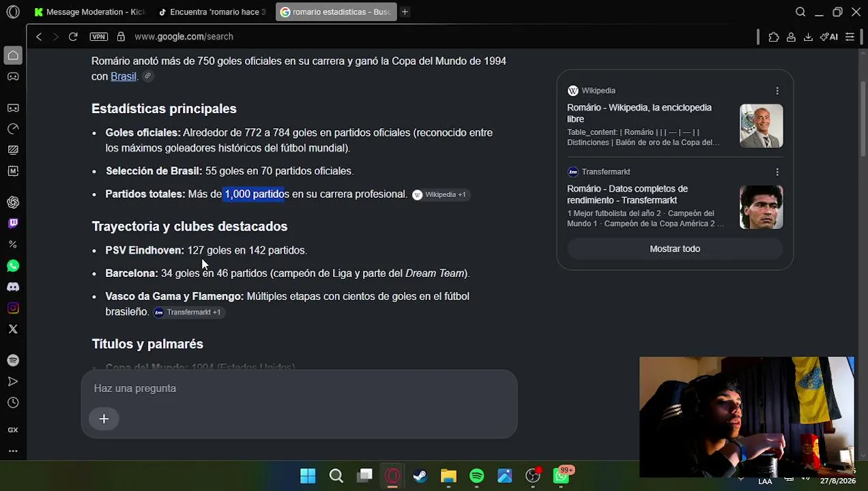
Task: Open the Discord sidebar panel
Action: [x=13, y=287]
